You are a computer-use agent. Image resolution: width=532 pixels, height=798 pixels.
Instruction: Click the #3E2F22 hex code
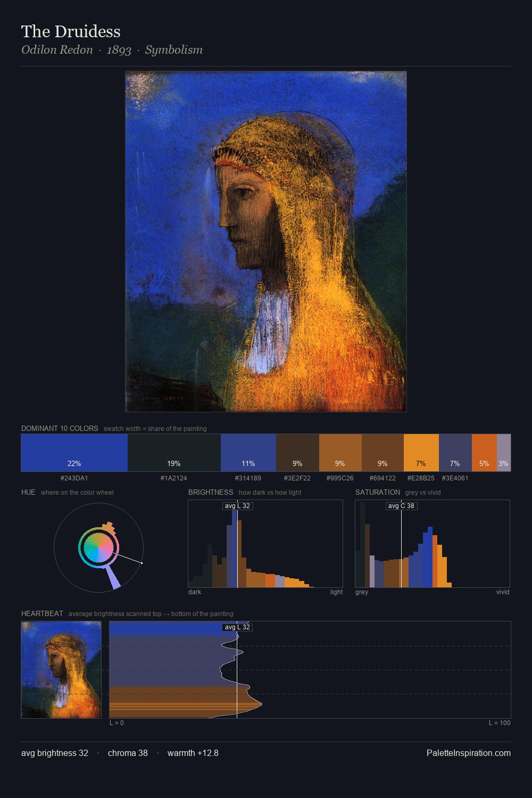coord(297,478)
